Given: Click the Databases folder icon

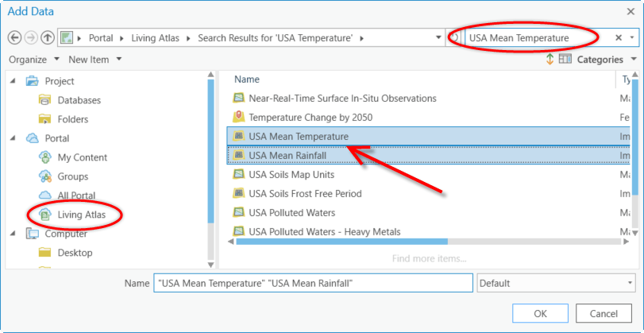Looking at the screenshot, I should (44, 100).
